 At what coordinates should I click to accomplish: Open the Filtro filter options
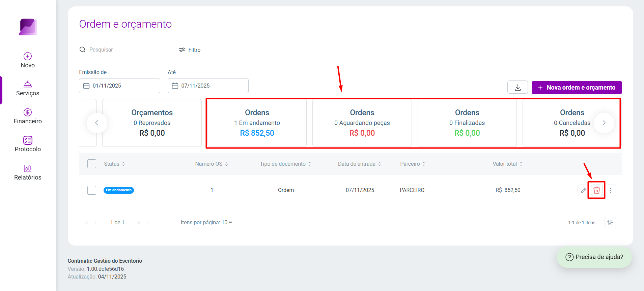point(190,50)
